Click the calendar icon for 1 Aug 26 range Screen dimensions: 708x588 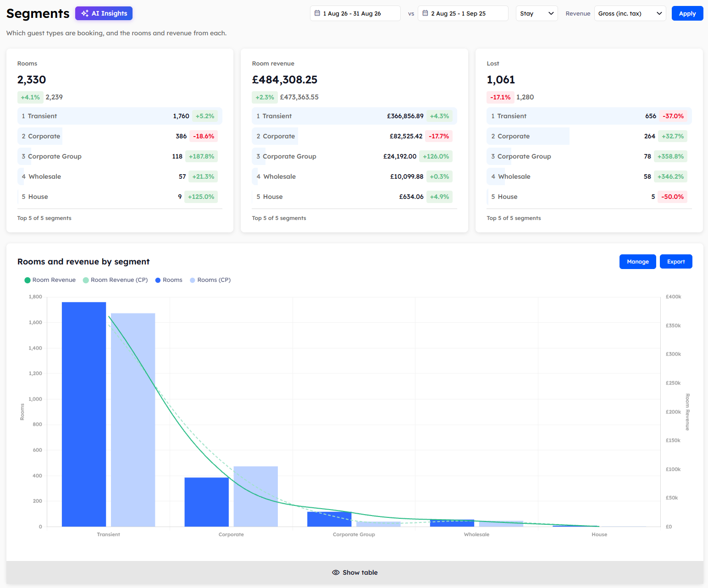317,13
